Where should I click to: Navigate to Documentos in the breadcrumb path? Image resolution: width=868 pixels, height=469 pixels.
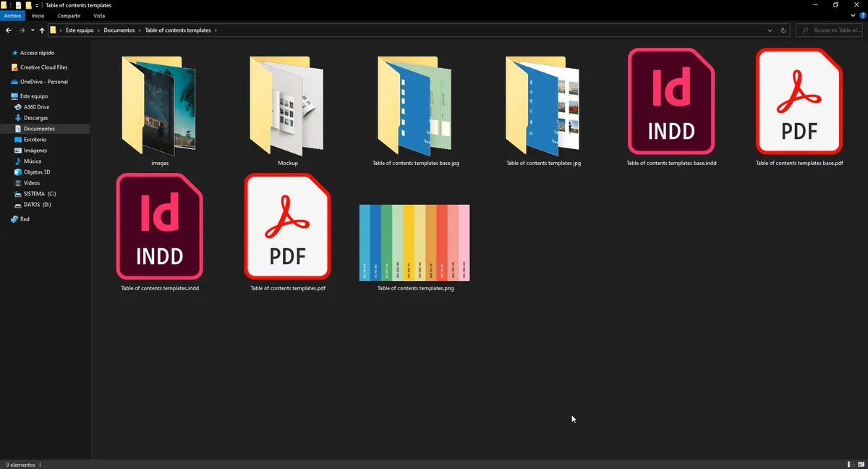(119, 30)
